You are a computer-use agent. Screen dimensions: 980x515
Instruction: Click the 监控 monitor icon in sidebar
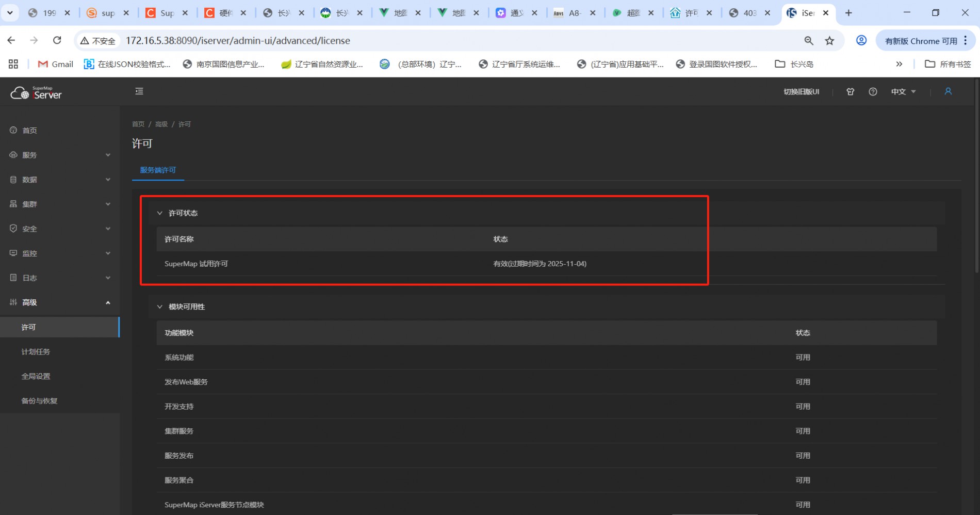[x=13, y=253]
